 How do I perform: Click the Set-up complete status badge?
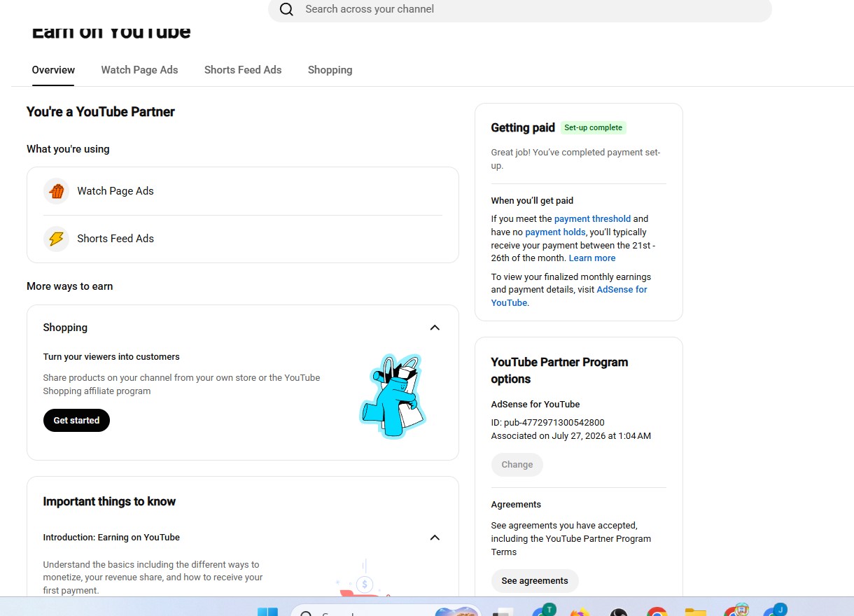[593, 127]
